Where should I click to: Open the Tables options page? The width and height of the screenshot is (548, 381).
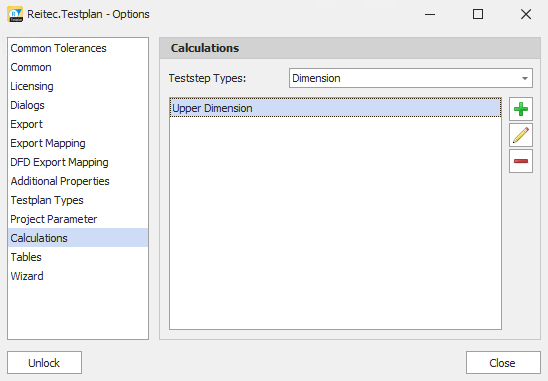26,257
